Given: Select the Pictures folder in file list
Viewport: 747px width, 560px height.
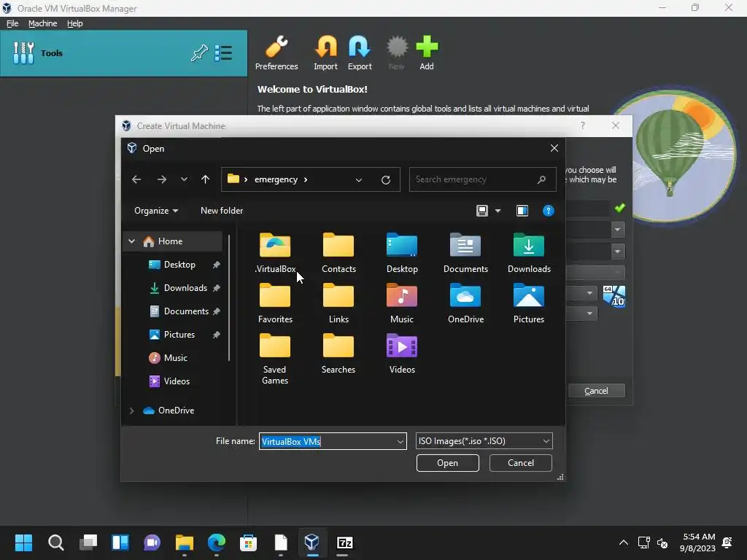Looking at the screenshot, I should coord(529,303).
